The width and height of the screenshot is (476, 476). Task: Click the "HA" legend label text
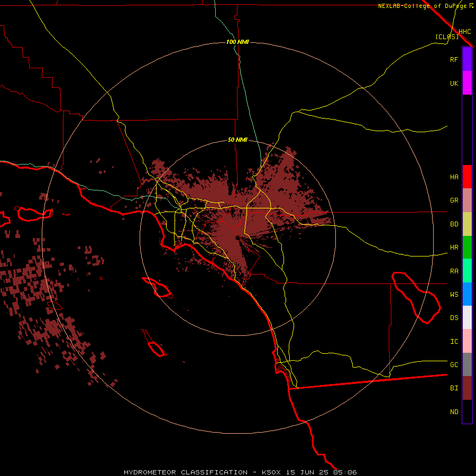click(454, 177)
